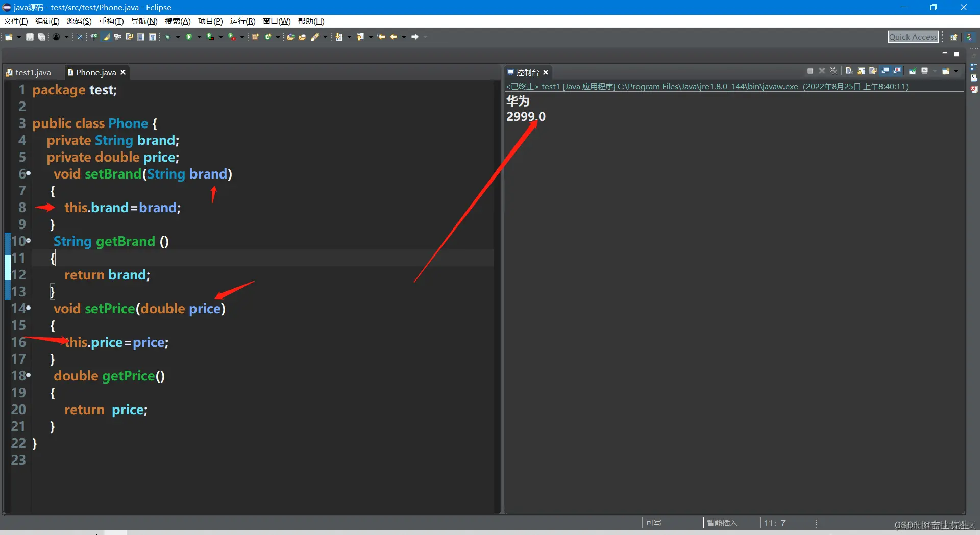The width and height of the screenshot is (980, 535).
Task: Collapse the setBrand method fold marker
Action: tap(28, 173)
